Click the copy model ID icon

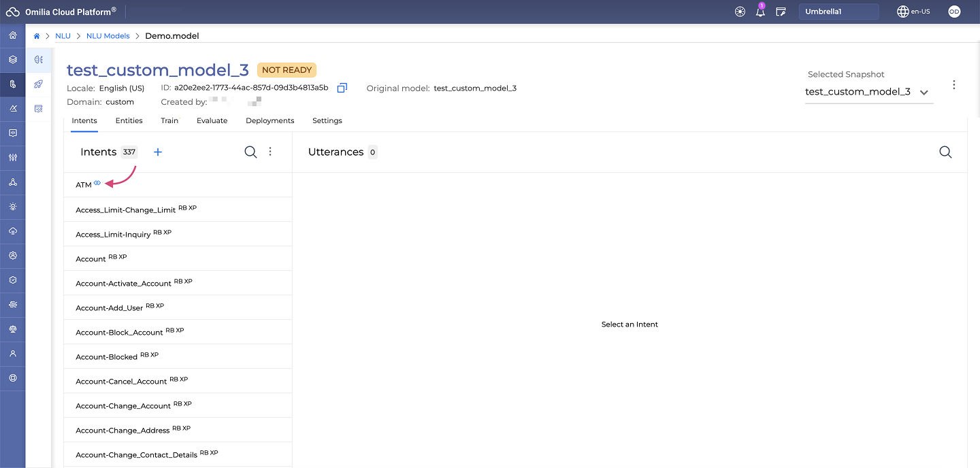(342, 88)
